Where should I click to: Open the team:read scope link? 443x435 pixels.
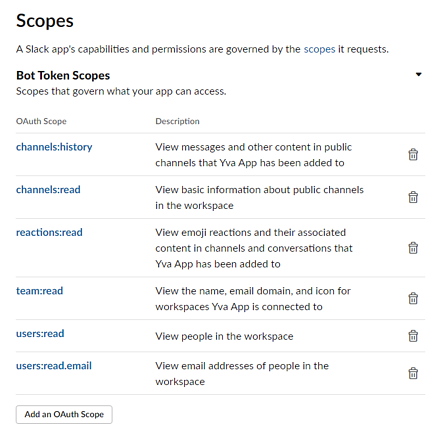tap(40, 291)
